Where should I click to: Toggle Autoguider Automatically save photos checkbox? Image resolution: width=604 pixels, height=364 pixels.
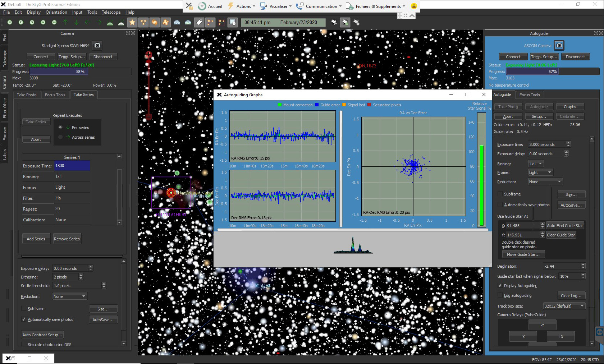tap(500, 204)
